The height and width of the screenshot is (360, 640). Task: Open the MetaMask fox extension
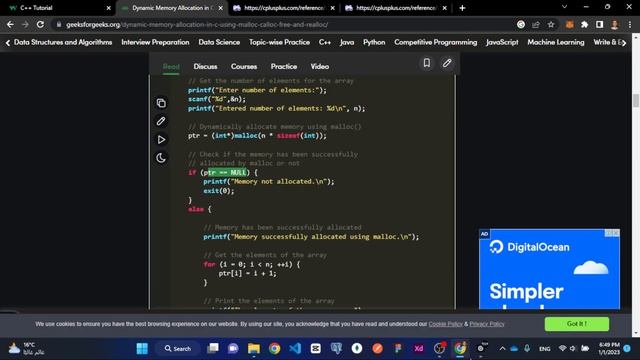point(569,24)
